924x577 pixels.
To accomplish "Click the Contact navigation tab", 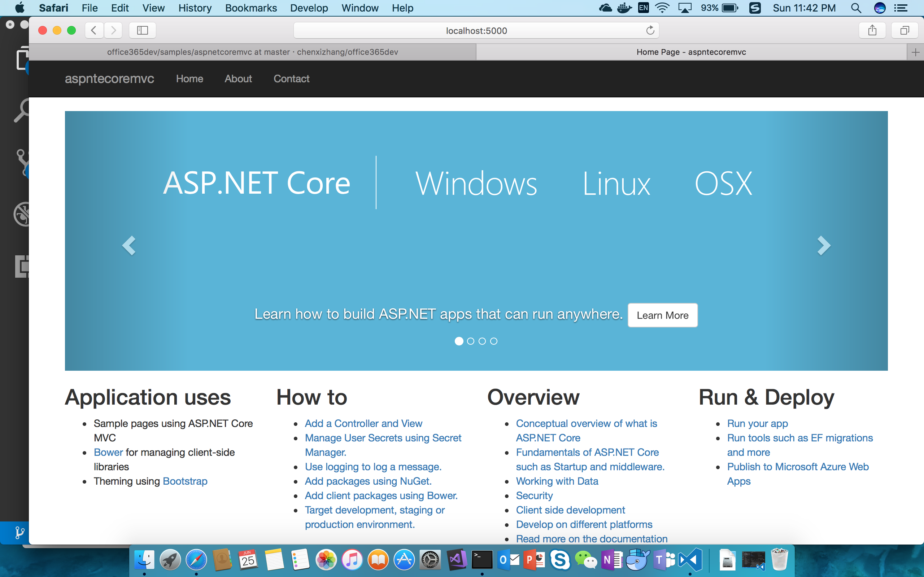I will [x=291, y=79].
